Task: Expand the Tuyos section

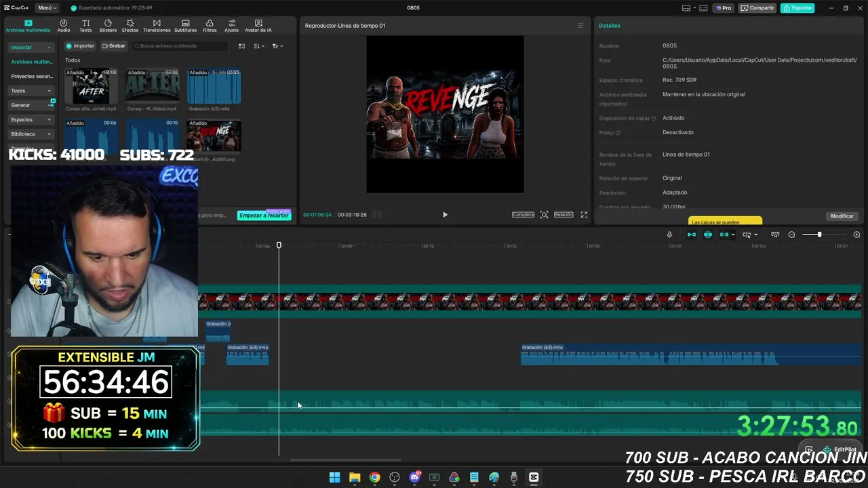Action: (31, 91)
